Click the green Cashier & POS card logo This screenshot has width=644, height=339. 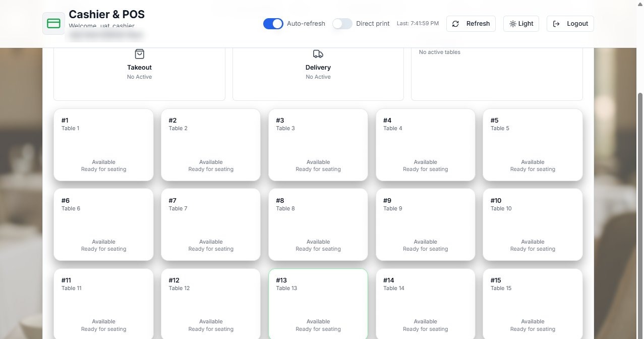[x=53, y=23]
